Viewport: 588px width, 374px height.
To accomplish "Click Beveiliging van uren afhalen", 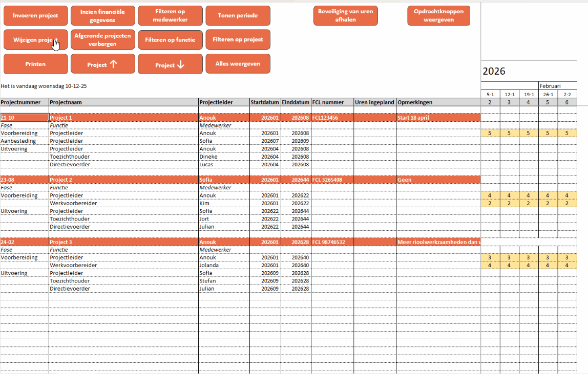I will click(x=345, y=16).
